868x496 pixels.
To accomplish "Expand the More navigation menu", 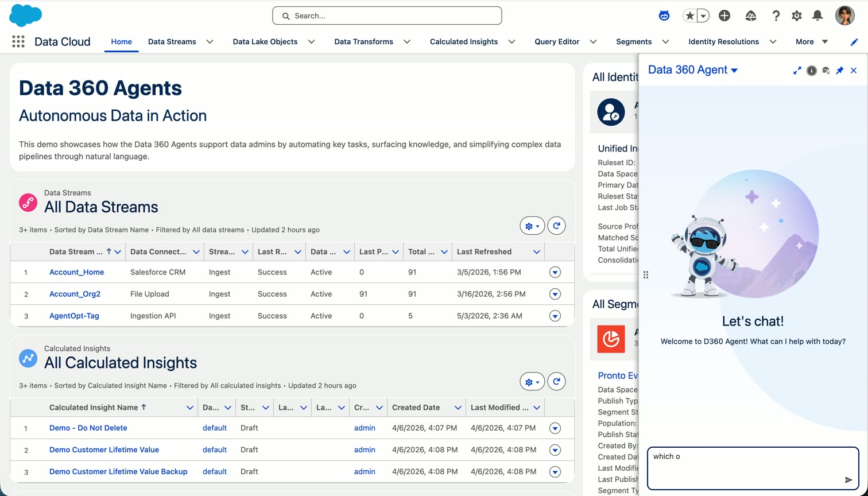I will point(812,42).
